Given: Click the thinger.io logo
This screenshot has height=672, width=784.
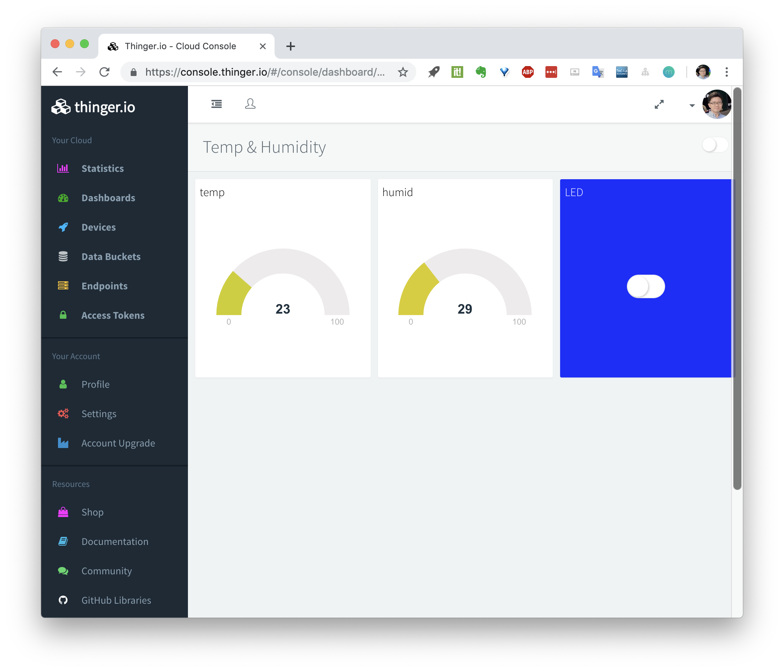Looking at the screenshot, I should click(x=93, y=107).
